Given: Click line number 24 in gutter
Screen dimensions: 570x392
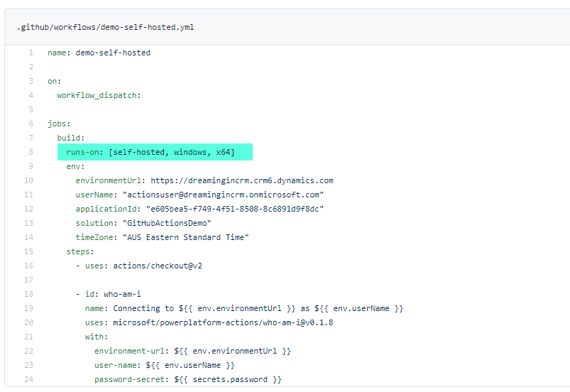Looking at the screenshot, I should [28, 379].
